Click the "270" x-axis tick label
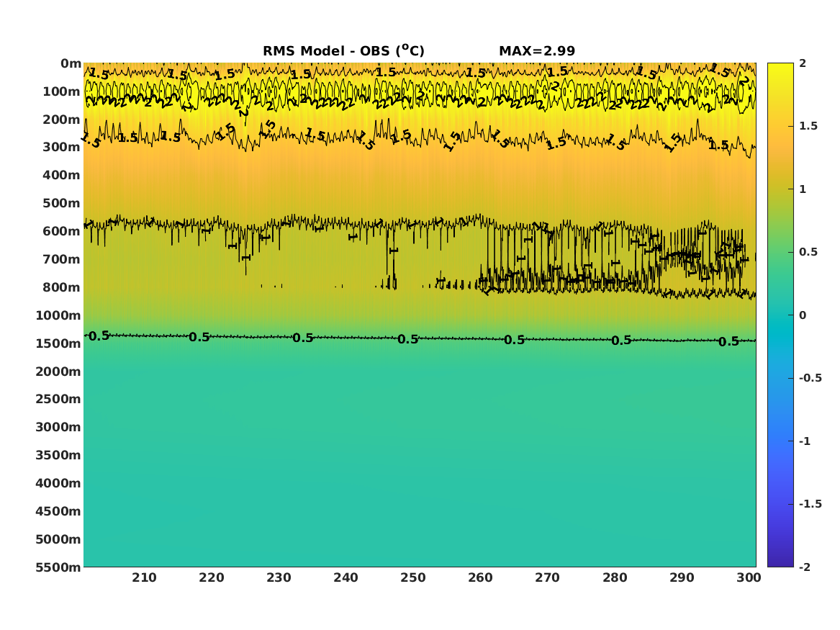This screenshot has width=840, height=630. pyautogui.click(x=548, y=578)
